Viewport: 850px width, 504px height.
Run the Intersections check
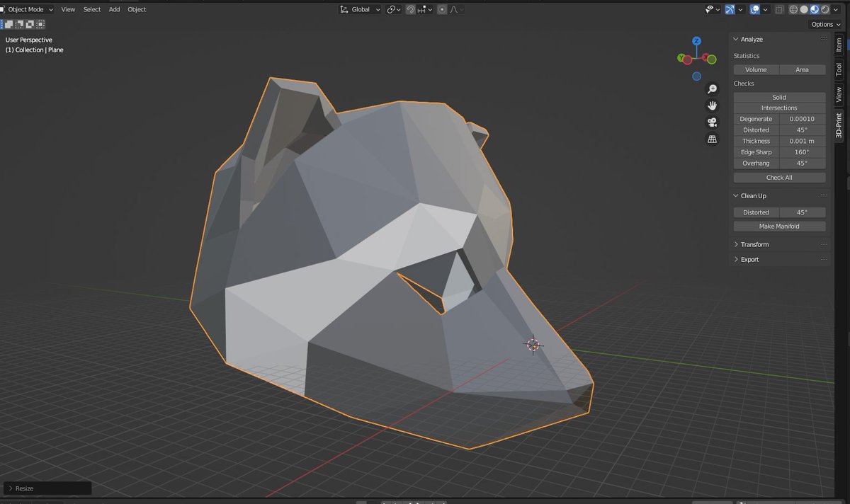tap(779, 108)
